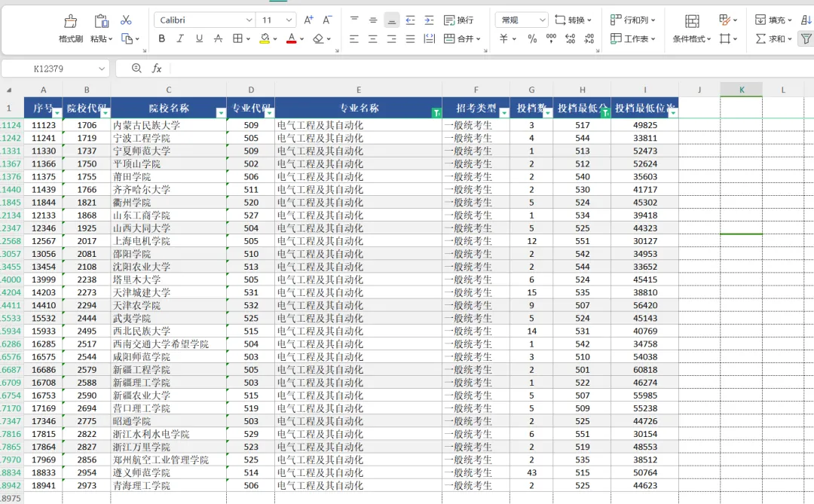Open the font size 11 dropdown
The height and width of the screenshot is (504, 814).
click(289, 20)
